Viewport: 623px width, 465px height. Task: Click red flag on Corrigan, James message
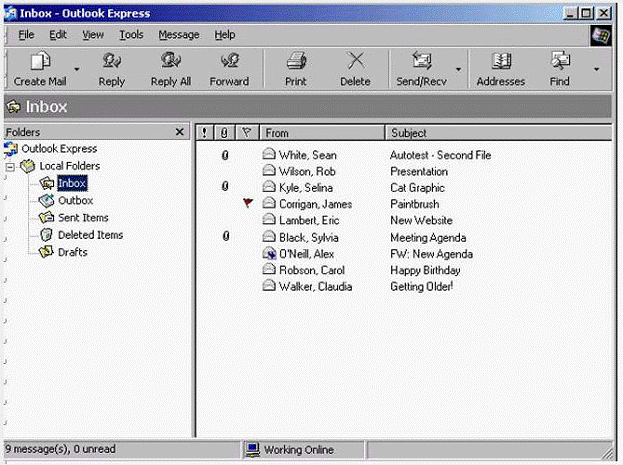click(249, 204)
